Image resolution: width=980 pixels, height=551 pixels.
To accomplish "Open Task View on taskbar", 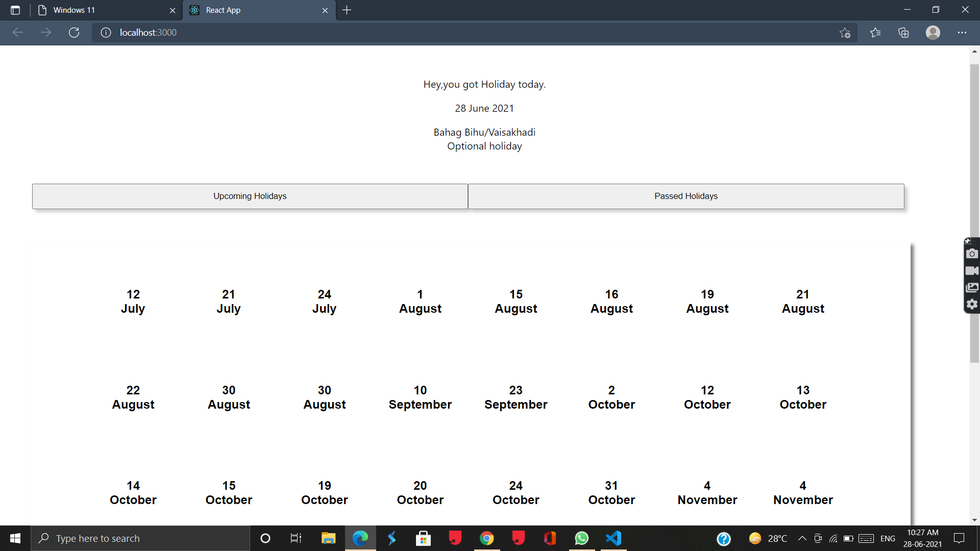I will pos(296,538).
